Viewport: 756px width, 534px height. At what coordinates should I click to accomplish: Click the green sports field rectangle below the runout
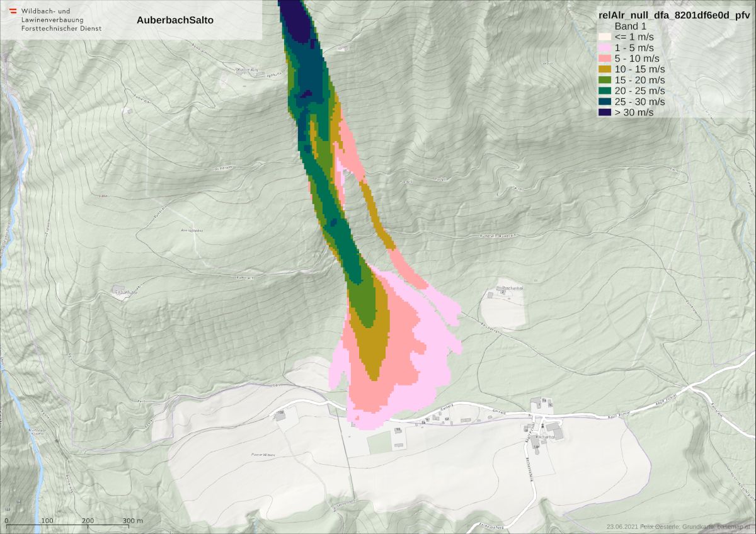(379, 443)
